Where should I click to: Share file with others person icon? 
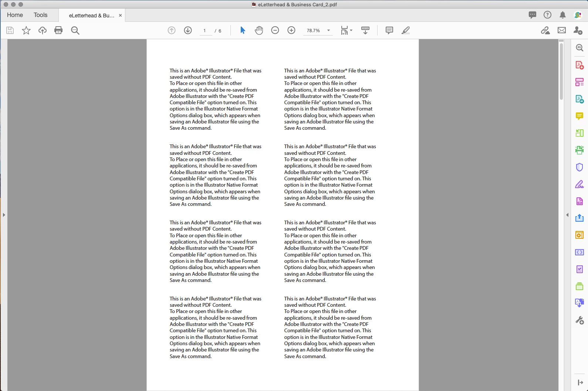578,30
